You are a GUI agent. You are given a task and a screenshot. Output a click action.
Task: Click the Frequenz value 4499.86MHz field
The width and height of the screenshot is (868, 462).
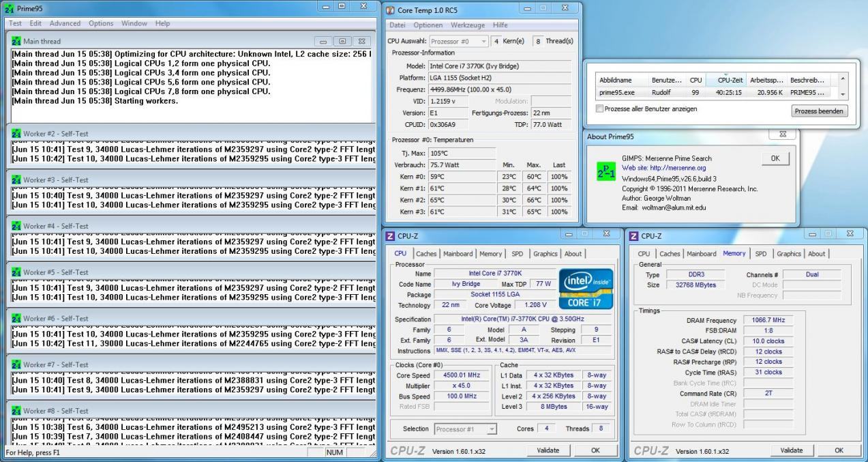[x=500, y=89]
